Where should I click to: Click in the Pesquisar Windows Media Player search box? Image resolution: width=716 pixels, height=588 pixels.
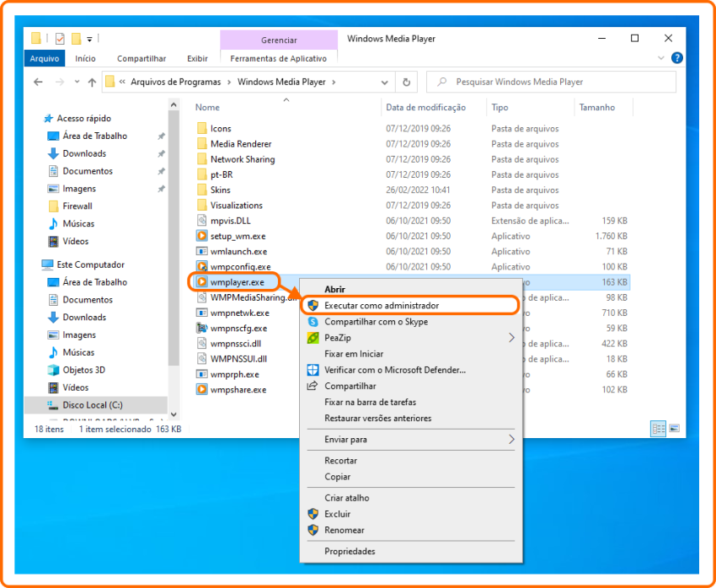(x=551, y=83)
